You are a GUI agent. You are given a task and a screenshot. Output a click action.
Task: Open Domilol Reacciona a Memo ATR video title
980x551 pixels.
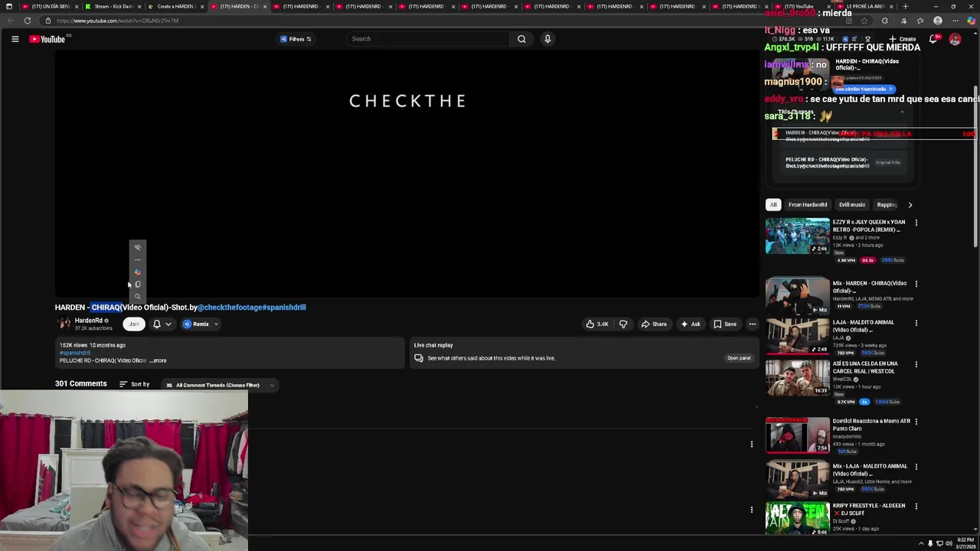pyautogui.click(x=871, y=425)
